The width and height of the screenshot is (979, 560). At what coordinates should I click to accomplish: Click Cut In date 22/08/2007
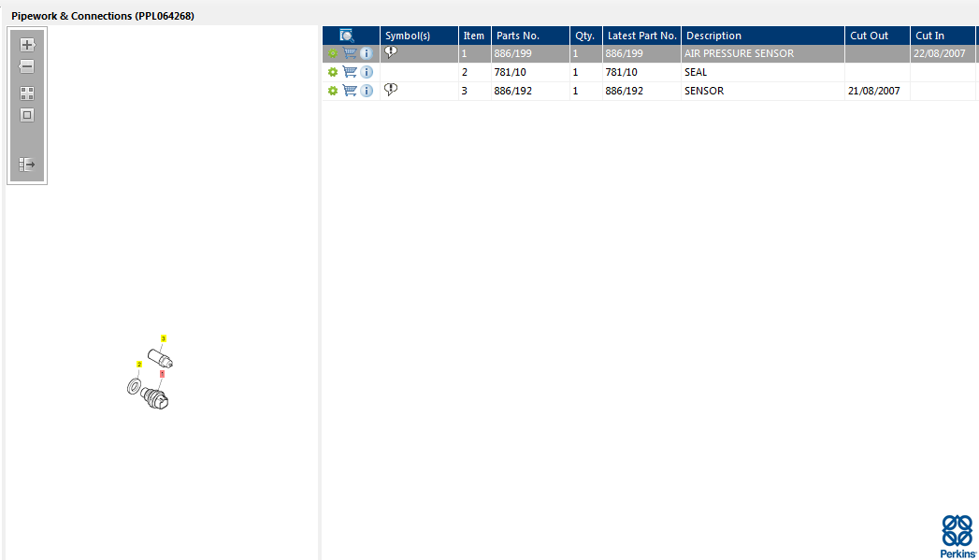(939, 53)
